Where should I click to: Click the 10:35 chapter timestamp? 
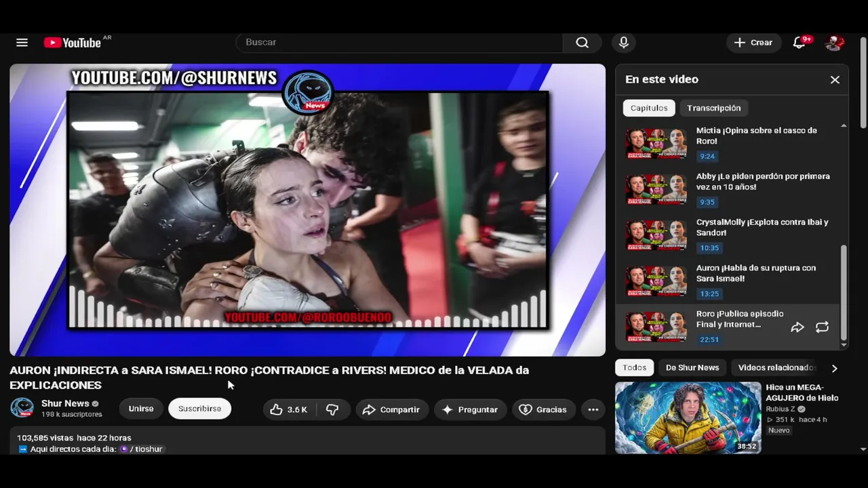709,248
